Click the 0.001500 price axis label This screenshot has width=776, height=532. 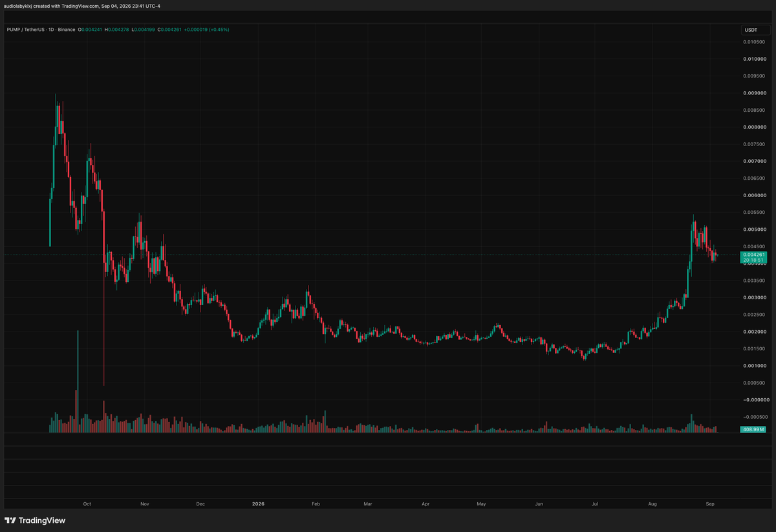pyautogui.click(x=755, y=349)
